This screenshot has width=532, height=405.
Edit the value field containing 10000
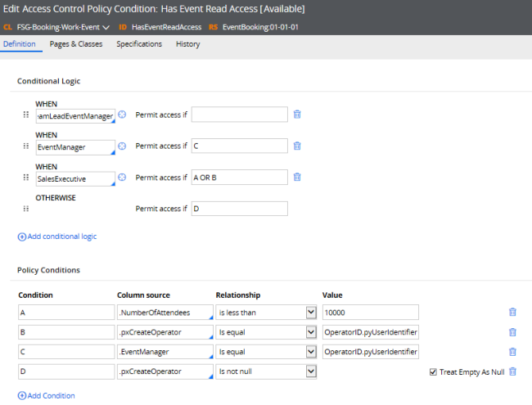(x=371, y=313)
